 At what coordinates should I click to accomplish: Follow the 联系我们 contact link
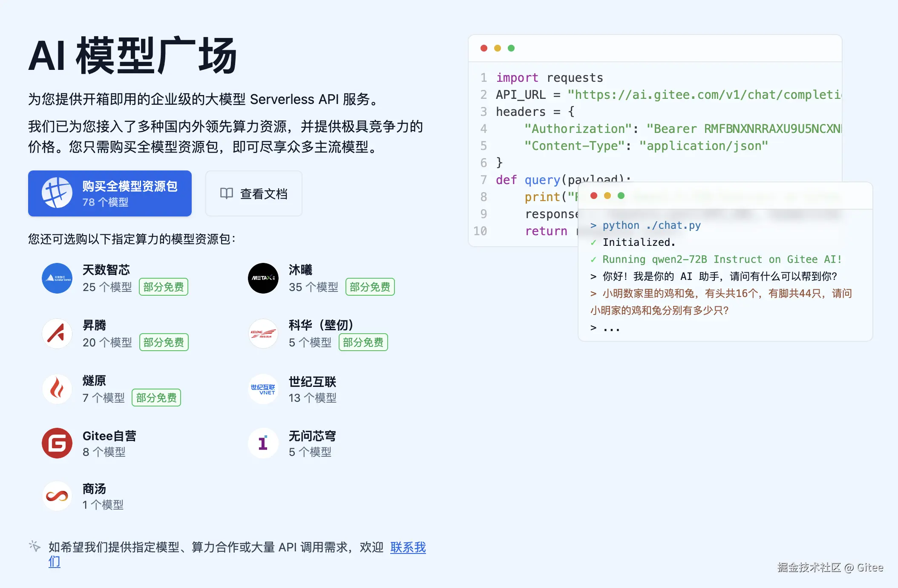[x=408, y=547]
